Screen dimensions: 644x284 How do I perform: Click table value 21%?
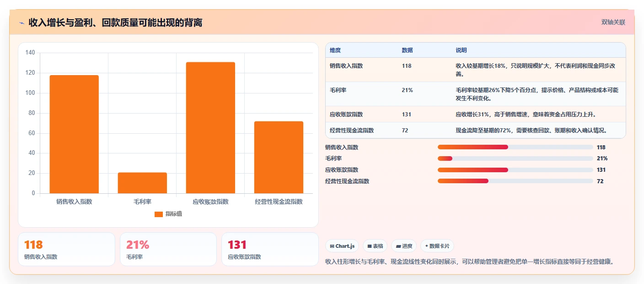point(407,90)
